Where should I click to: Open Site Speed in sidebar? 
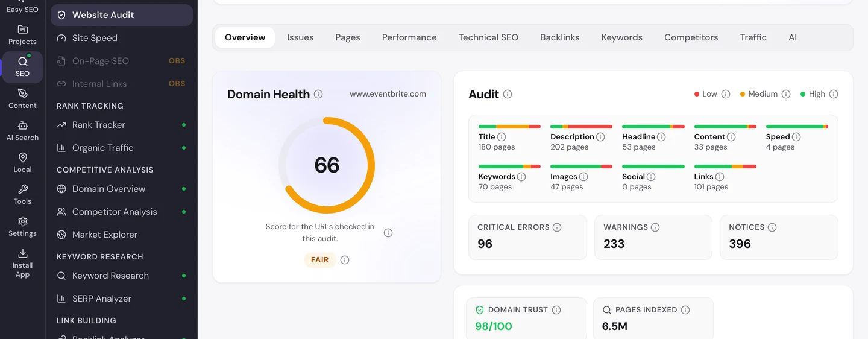point(122,38)
